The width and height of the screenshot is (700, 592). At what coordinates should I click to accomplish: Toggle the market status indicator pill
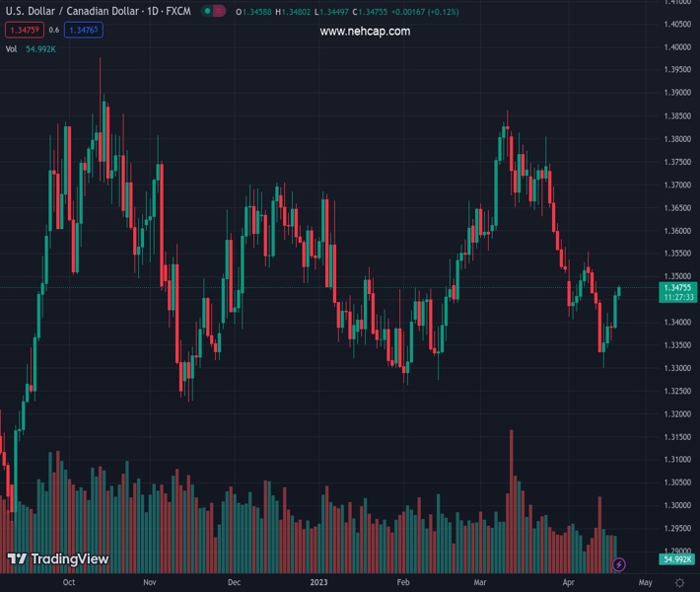coord(212,11)
